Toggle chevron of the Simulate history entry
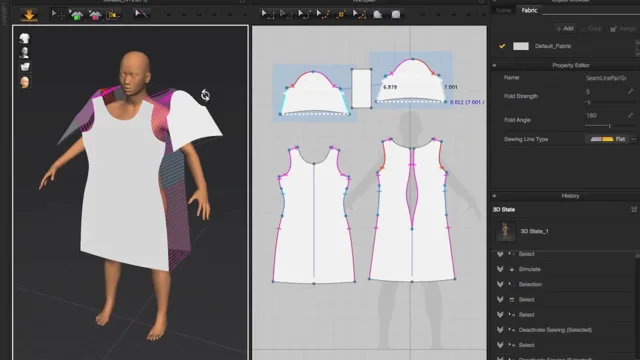The width and height of the screenshot is (640, 360). (500, 269)
